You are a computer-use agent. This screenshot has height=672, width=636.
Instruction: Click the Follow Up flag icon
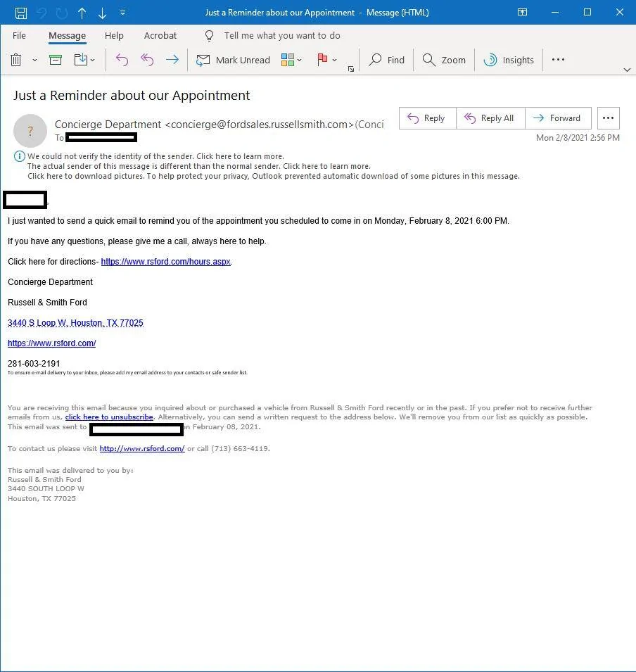click(x=322, y=60)
